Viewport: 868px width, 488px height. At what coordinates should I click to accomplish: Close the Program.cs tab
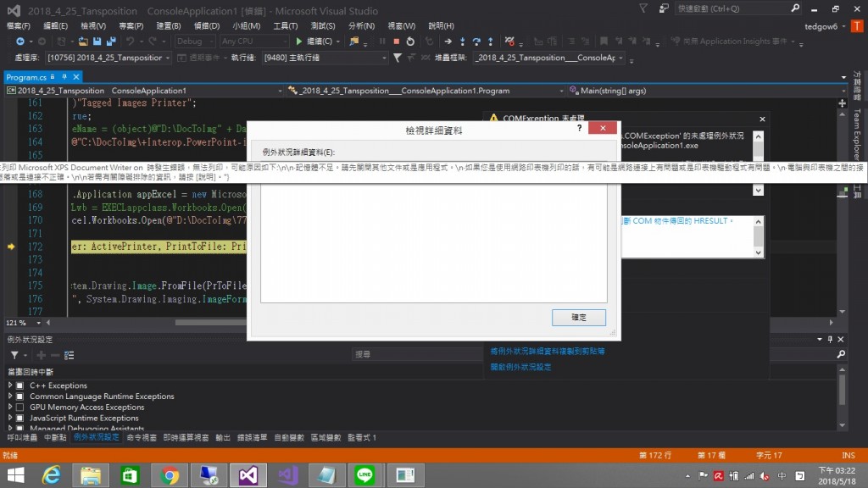tap(76, 77)
